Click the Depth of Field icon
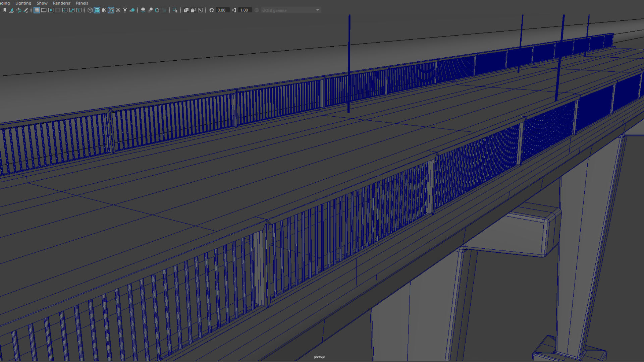 click(164, 10)
